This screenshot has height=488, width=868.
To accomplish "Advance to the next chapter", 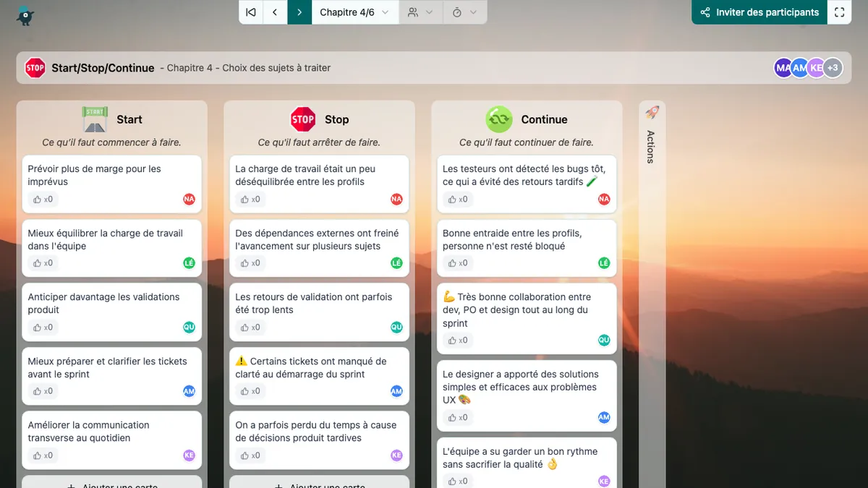I will [299, 12].
